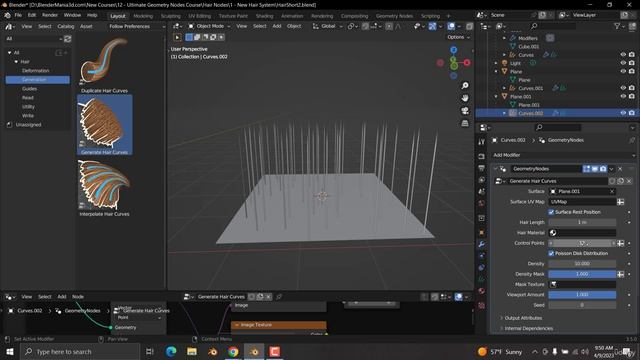
Task: Click the Mask Texture image icon
Action: click(553, 284)
